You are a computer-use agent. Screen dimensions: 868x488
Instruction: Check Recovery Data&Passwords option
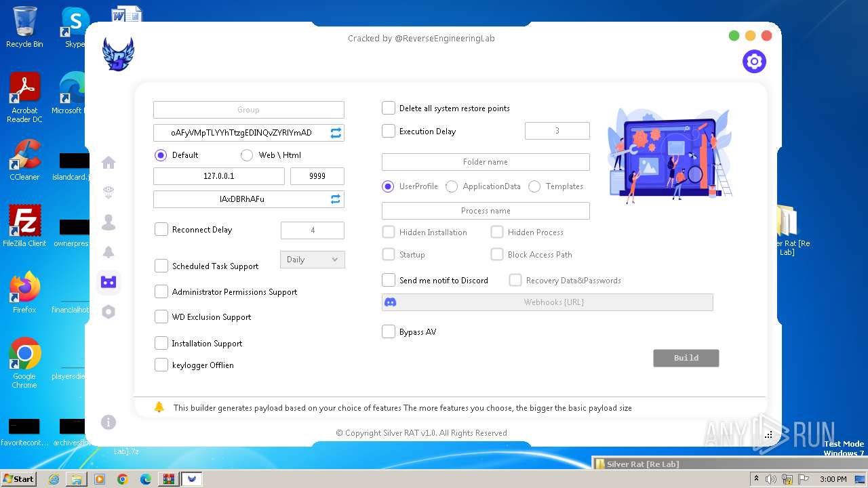pos(515,280)
